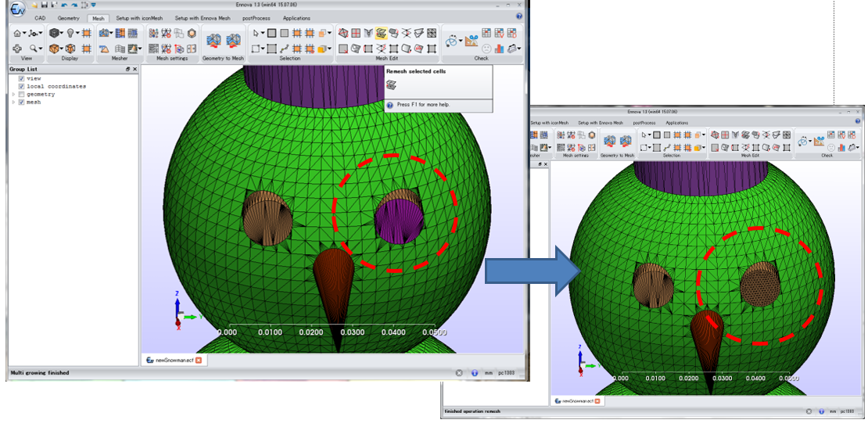Click the left Geometry to Mesh icon
This screenshot has width=868, height=427.
click(213, 41)
